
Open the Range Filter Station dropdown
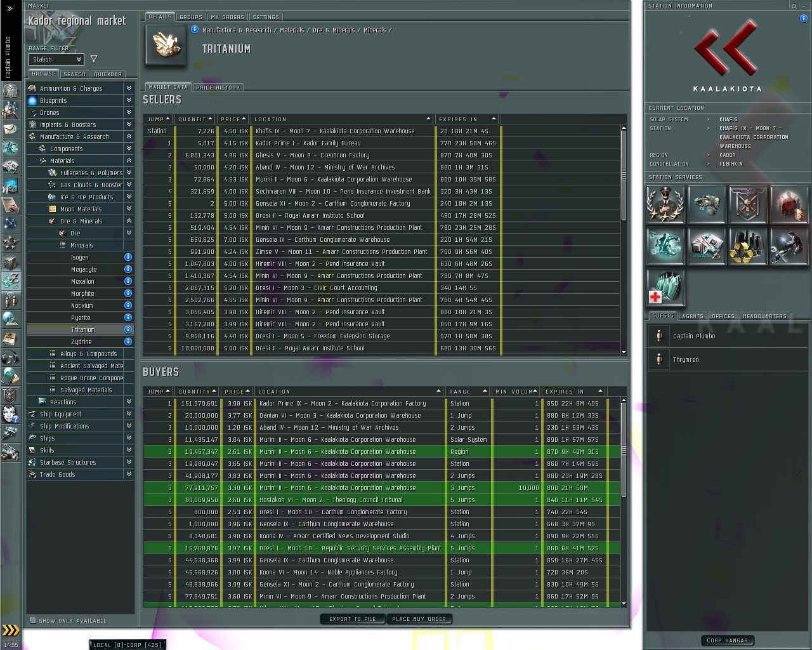(56, 59)
